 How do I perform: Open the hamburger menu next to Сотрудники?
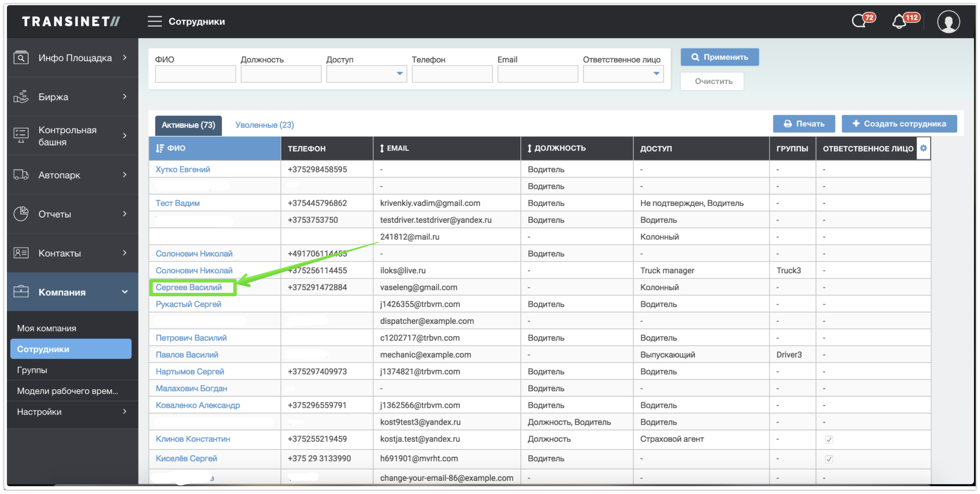point(155,21)
